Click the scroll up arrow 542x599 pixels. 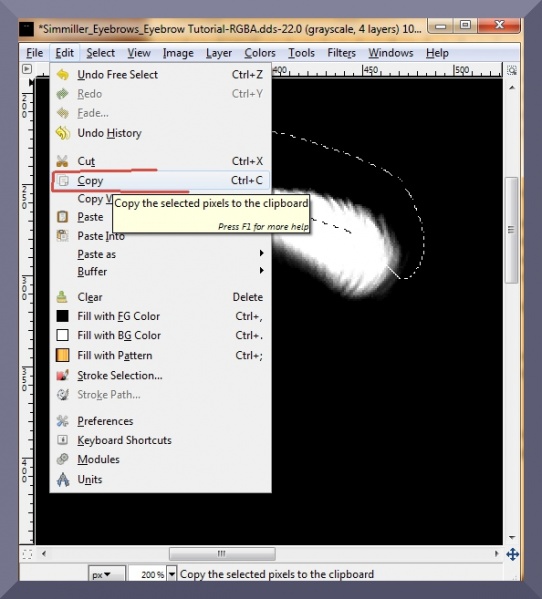pos(512,88)
